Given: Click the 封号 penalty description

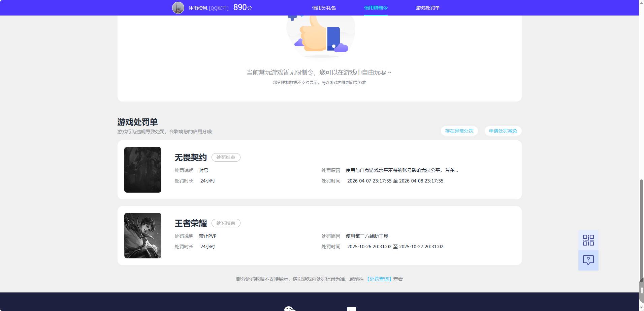Looking at the screenshot, I should [203, 170].
